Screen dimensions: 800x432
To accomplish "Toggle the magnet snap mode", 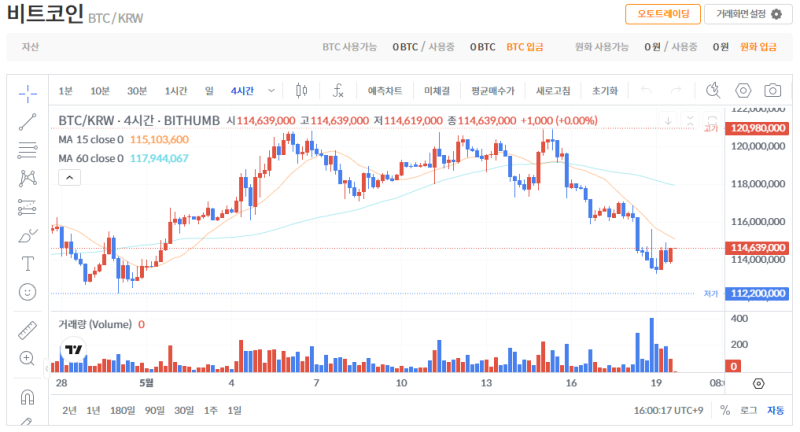I will pos(28,397).
